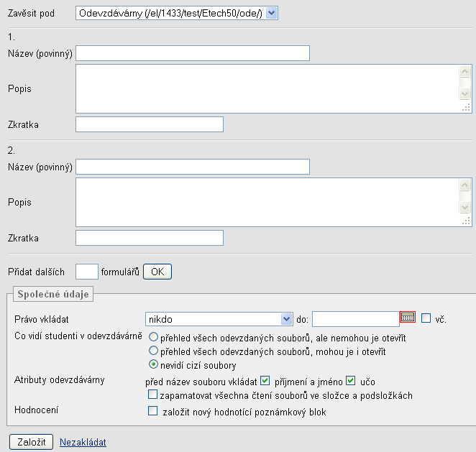Select přehled souborů, ale nemohou je otevřít

pos(154,337)
